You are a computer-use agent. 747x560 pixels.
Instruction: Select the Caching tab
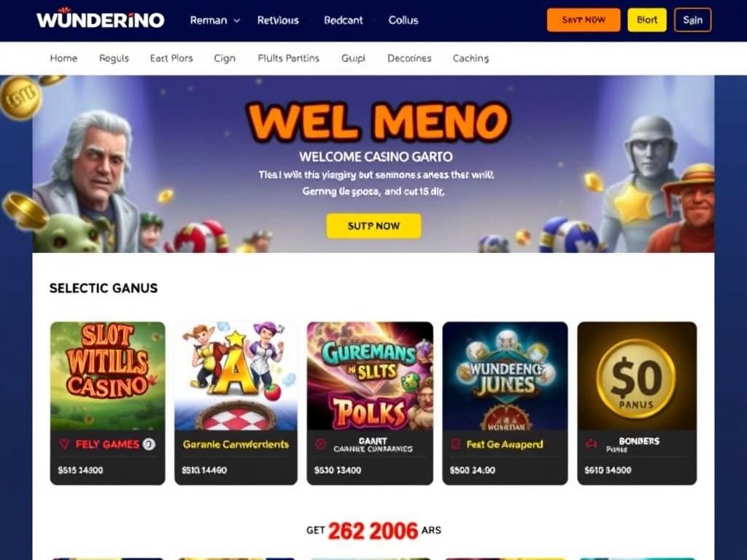pos(471,58)
